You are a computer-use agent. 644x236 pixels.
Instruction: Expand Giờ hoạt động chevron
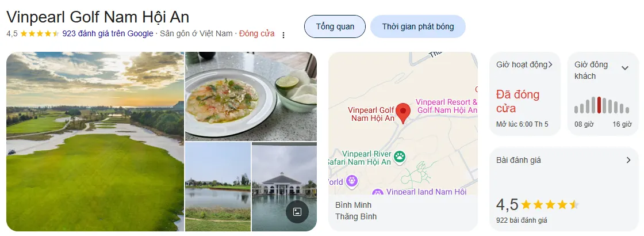[550, 64]
